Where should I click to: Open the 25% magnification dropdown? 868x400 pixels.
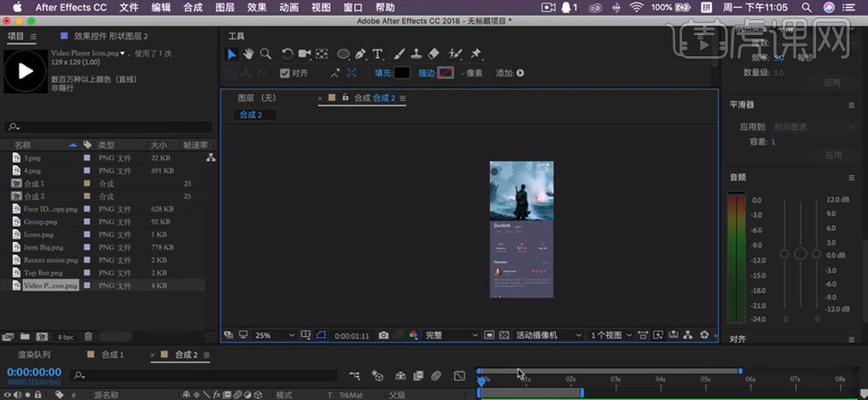point(275,335)
